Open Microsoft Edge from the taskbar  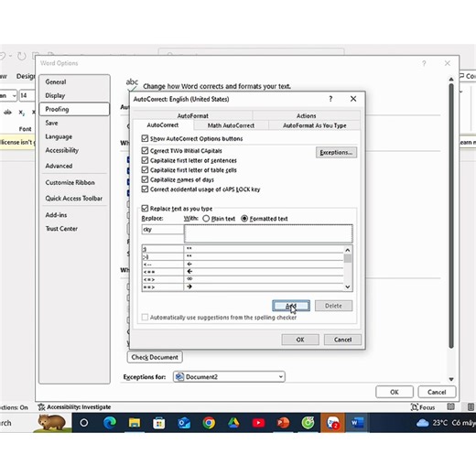tap(110, 423)
